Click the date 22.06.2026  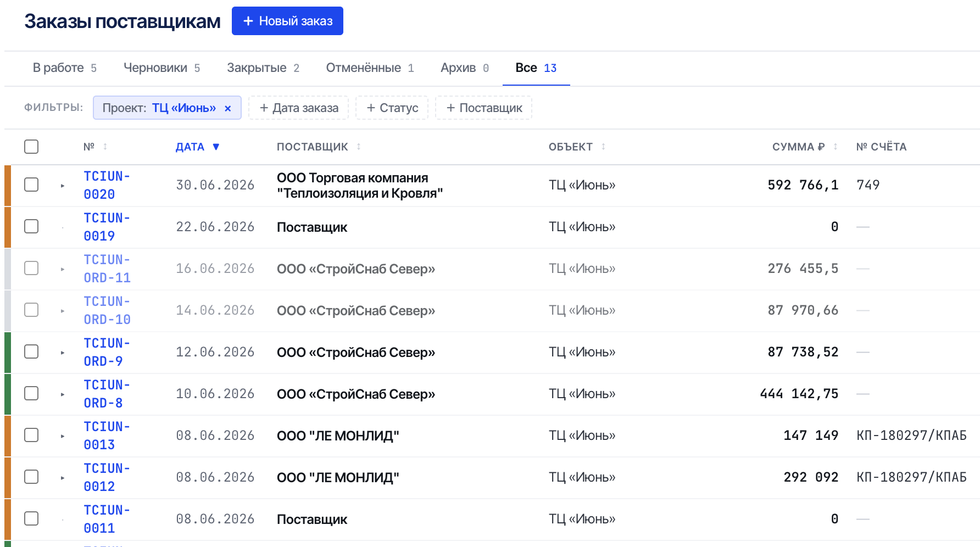coord(215,227)
